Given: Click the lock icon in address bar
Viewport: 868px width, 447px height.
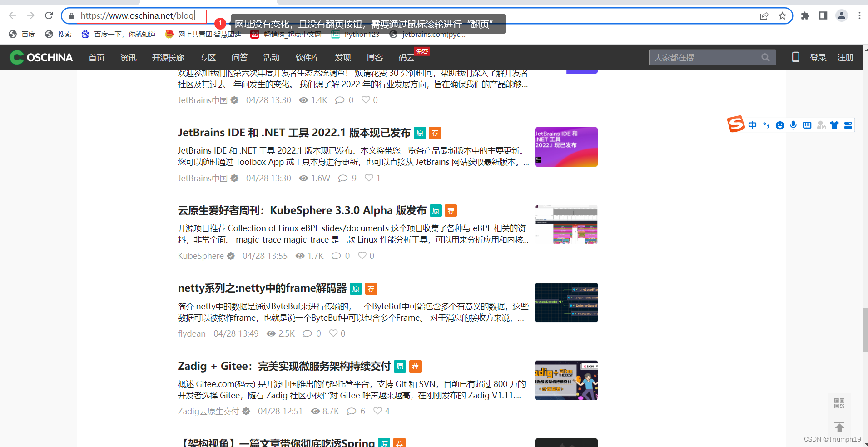Looking at the screenshot, I should 71,16.
